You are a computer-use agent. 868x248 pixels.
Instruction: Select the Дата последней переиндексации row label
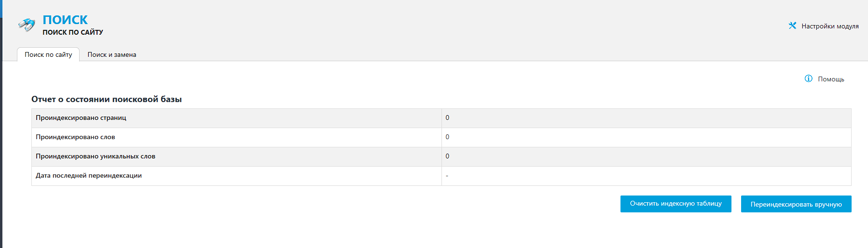pos(89,176)
